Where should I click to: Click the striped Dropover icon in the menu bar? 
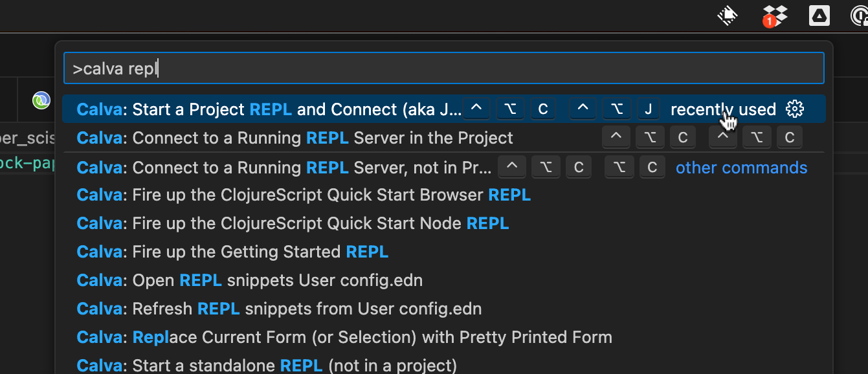click(727, 16)
